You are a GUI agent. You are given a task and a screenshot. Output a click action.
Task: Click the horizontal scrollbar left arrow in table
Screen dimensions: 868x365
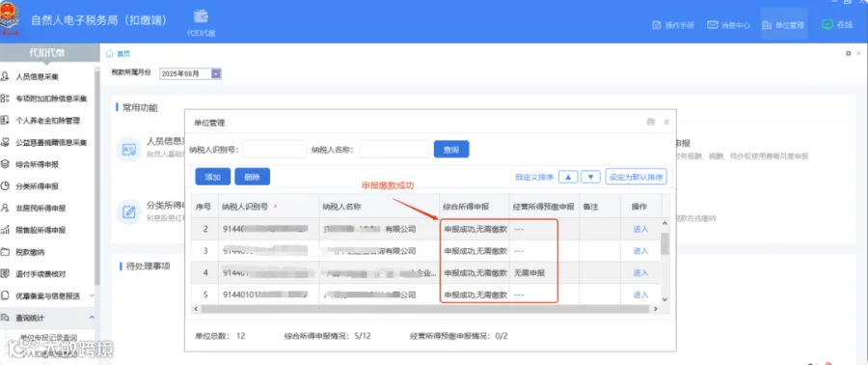(196, 309)
